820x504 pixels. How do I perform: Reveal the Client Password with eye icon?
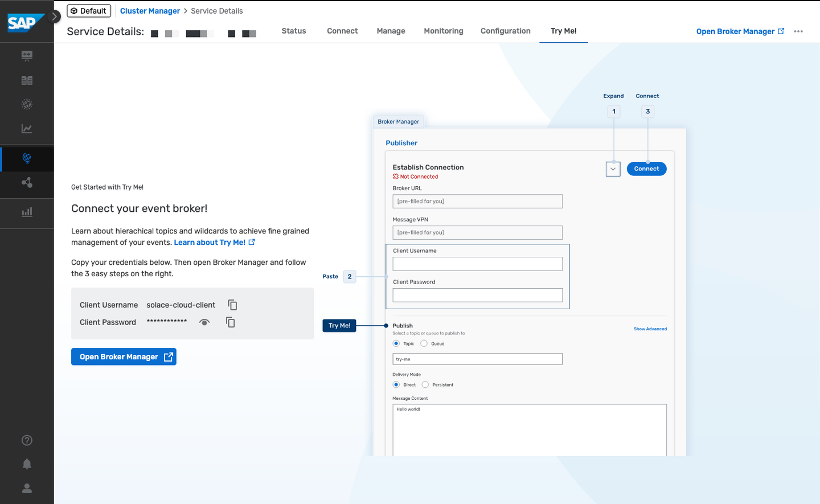(x=204, y=322)
